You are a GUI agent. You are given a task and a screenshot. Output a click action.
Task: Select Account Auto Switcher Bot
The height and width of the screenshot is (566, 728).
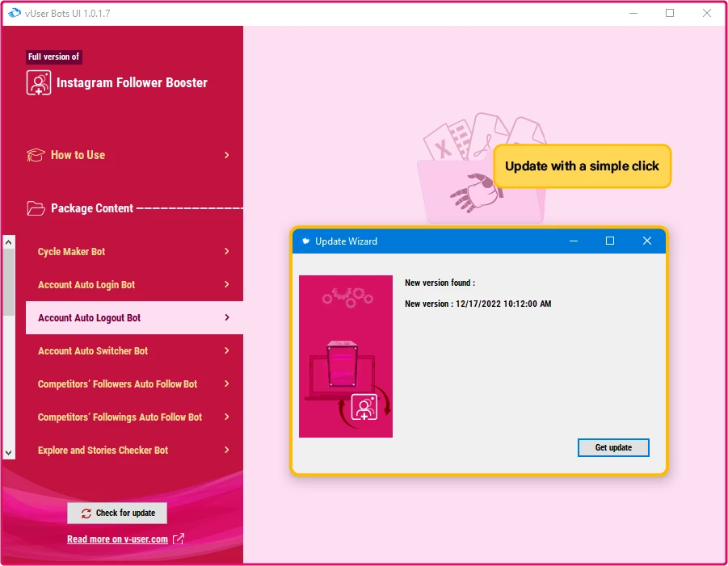134,350
